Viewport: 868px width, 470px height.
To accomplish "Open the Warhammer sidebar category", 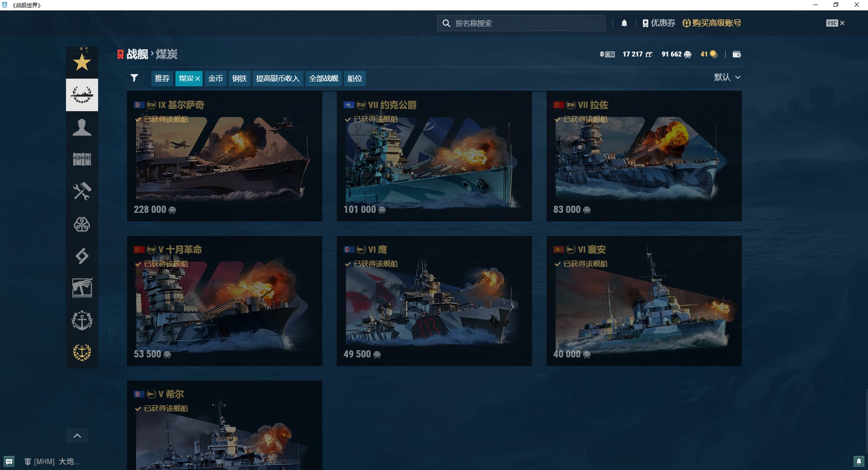I will coord(82,288).
